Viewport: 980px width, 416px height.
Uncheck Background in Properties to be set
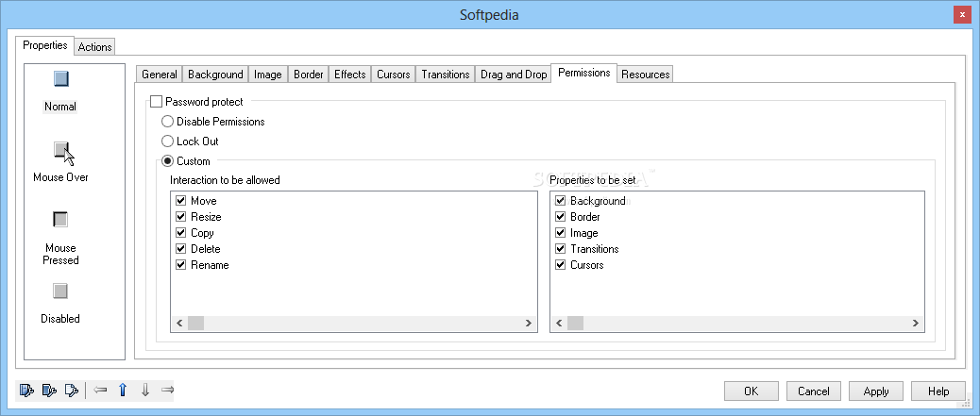pyautogui.click(x=561, y=201)
